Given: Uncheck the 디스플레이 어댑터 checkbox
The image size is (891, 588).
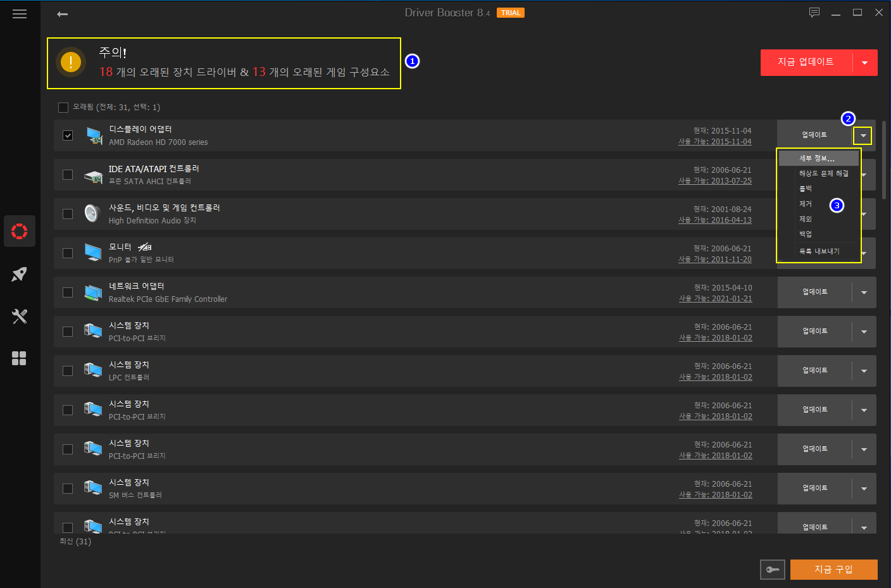Looking at the screenshot, I should tap(68, 135).
